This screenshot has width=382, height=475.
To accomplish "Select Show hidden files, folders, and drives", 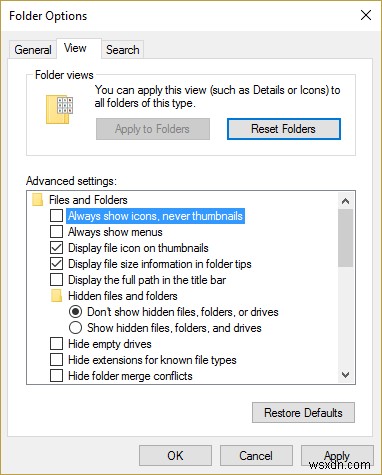I will pos(75,328).
